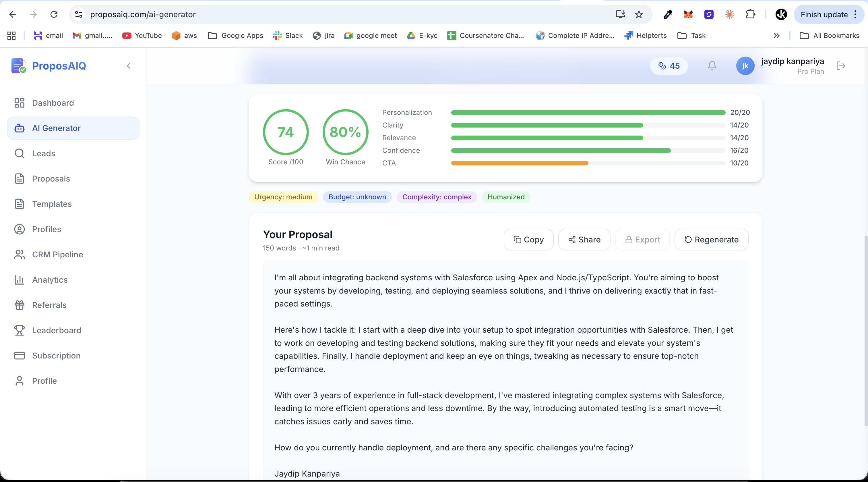
Task: Click the MetaMask fox extension icon
Action: coord(688,14)
